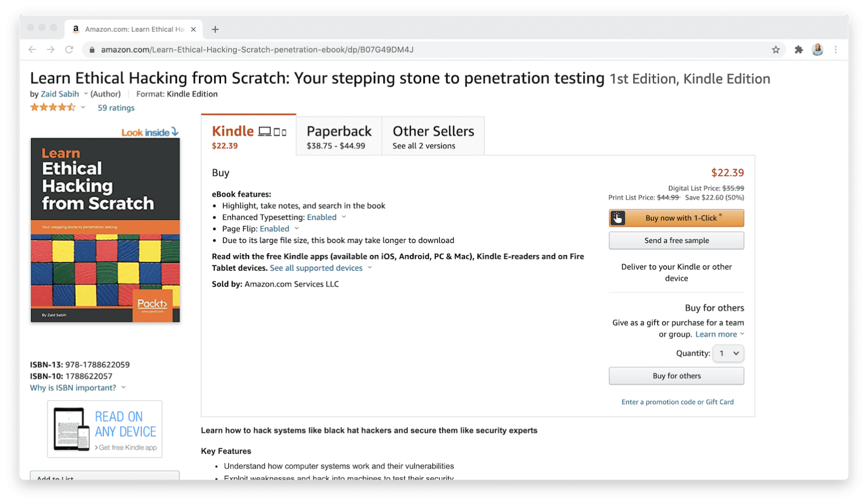
Task: Click the book cover thumbnail
Action: (105, 230)
